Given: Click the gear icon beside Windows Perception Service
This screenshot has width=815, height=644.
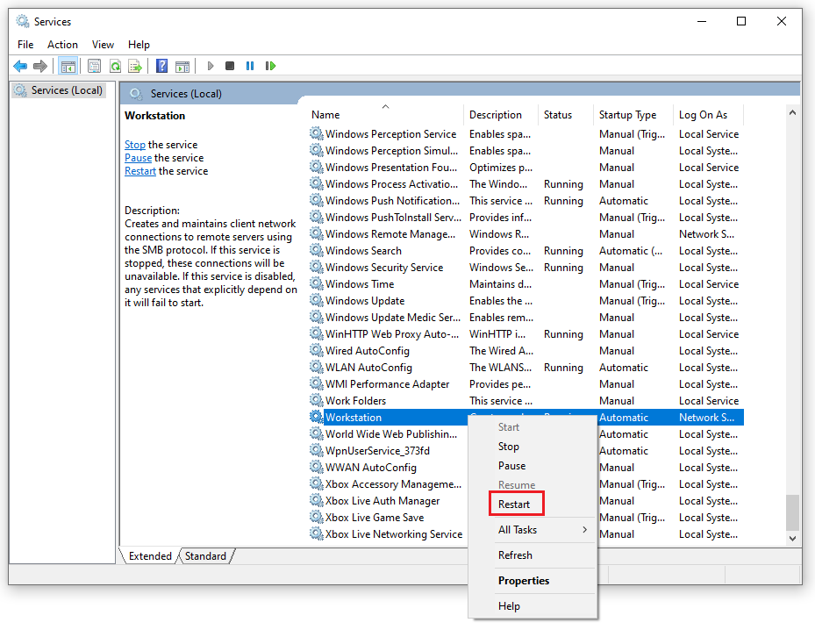Looking at the screenshot, I should (x=317, y=133).
